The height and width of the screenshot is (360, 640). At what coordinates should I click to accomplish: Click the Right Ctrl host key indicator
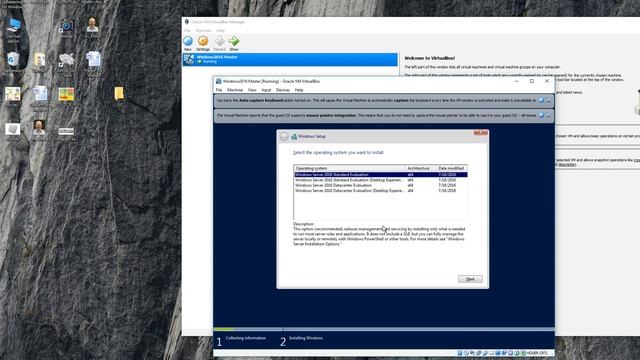click(x=537, y=353)
